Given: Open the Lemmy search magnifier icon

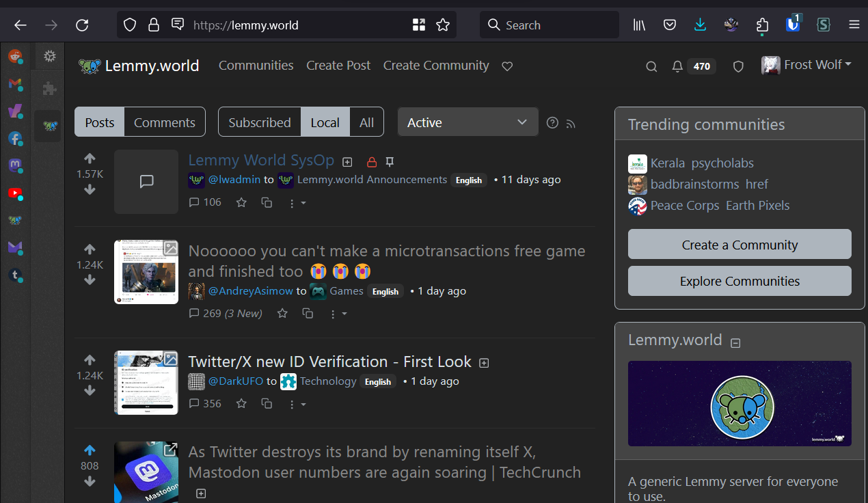Looking at the screenshot, I should [651, 66].
